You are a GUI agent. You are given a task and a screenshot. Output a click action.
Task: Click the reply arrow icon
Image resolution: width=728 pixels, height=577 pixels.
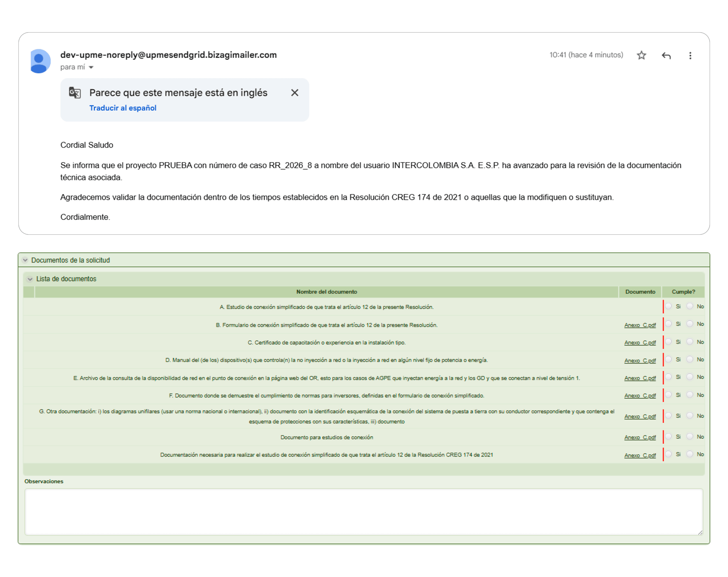(x=666, y=55)
